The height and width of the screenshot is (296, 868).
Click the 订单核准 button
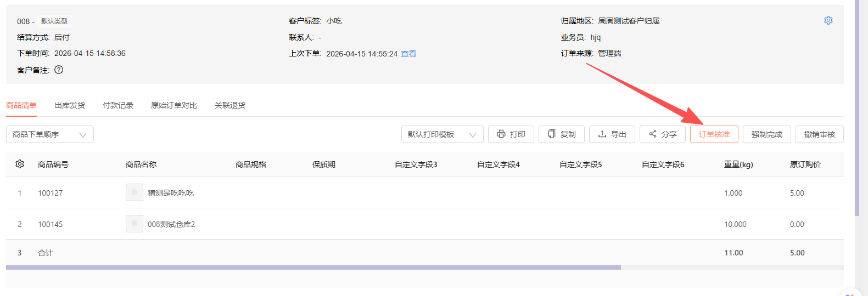714,134
